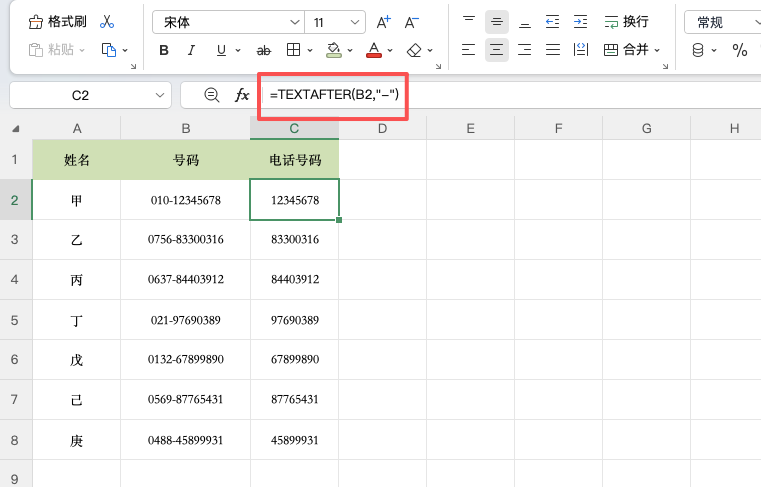This screenshot has height=487, width=761.
Task: Open the number format 常规 dropdown
Action: (723, 22)
